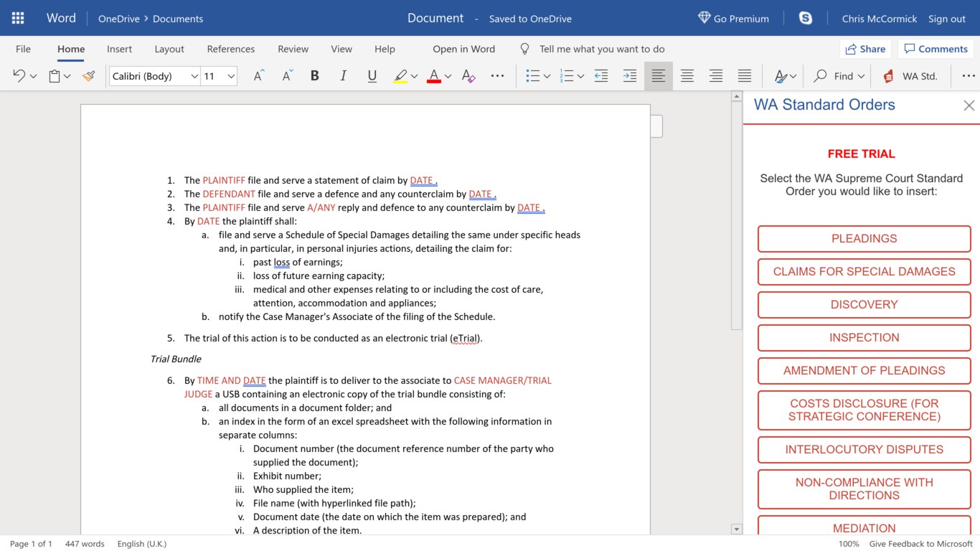This screenshot has width=980, height=551.
Task: Click the Decrease Indent icon
Action: coord(601,76)
